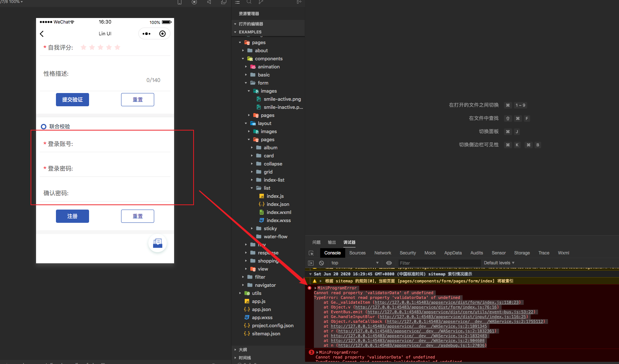
Task: Set the 自我评分 star rating
Action: tap(100, 47)
